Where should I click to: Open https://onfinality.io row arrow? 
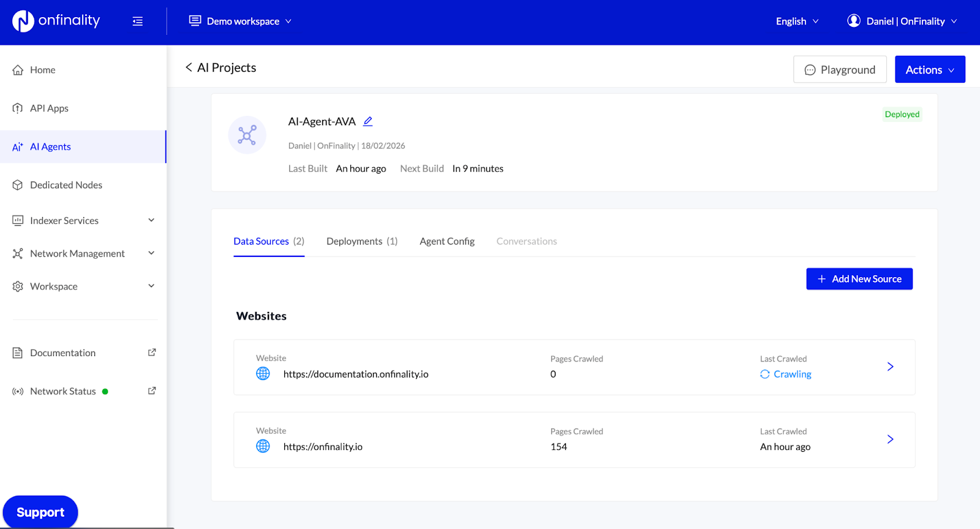891,439
